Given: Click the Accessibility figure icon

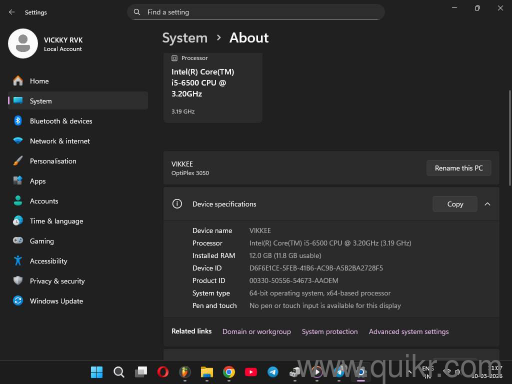Looking at the screenshot, I should click(x=18, y=261).
